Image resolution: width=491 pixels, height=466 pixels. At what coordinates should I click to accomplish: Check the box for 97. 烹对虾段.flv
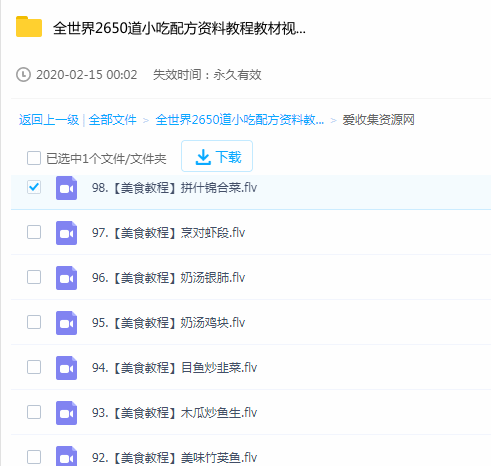click(34, 232)
